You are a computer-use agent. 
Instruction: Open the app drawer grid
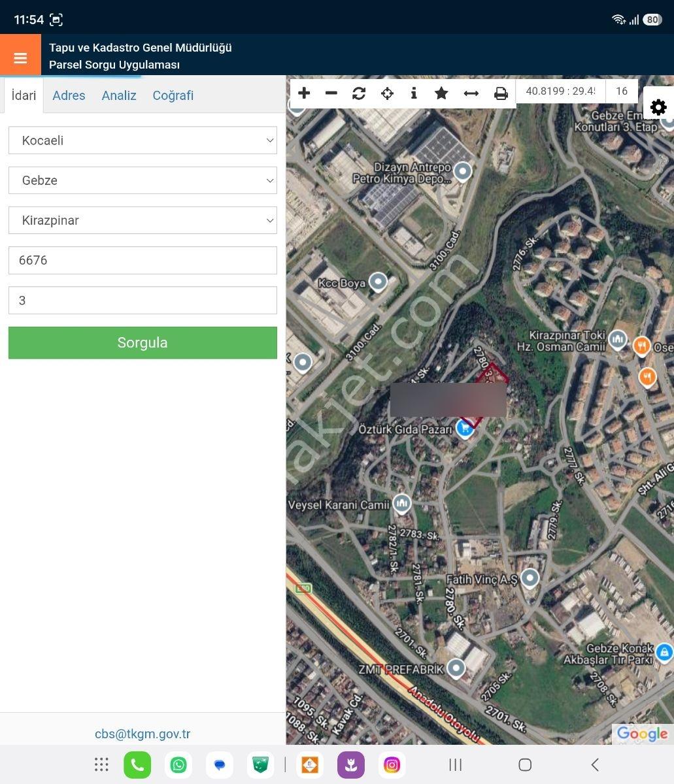[101, 765]
